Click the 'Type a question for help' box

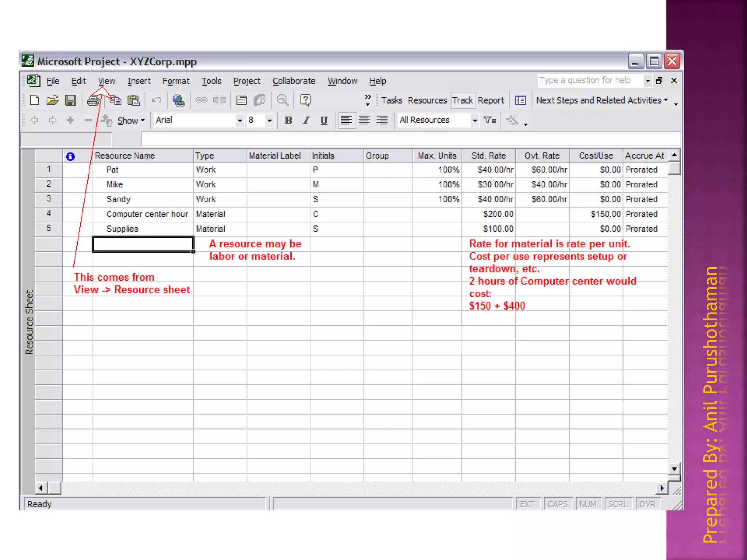tap(590, 81)
